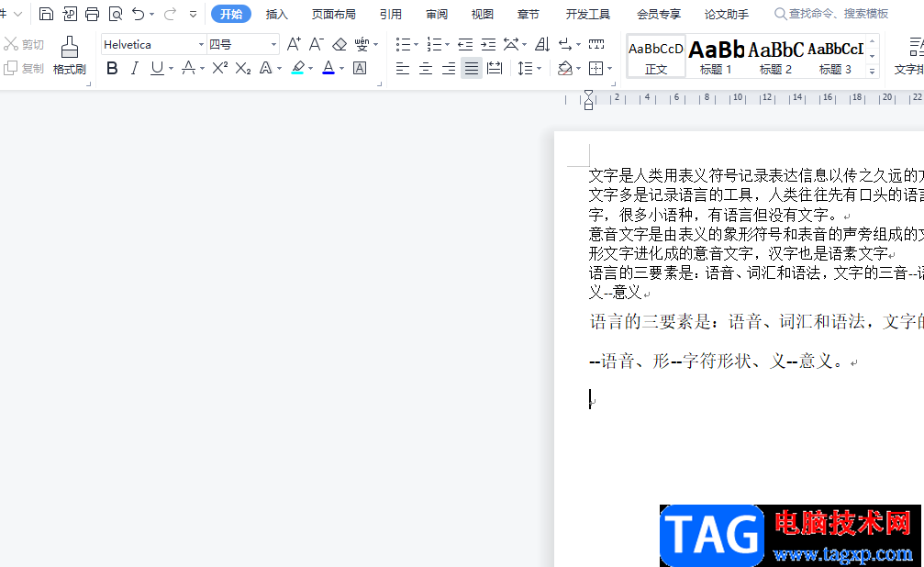Click the Chinese layout icon
The image size is (924, 567).
click(511, 44)
